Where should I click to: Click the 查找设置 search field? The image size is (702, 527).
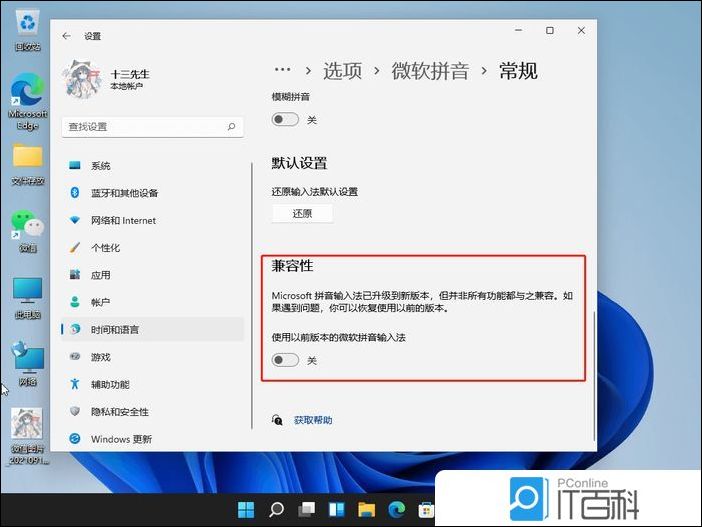[x=153, y=127]
